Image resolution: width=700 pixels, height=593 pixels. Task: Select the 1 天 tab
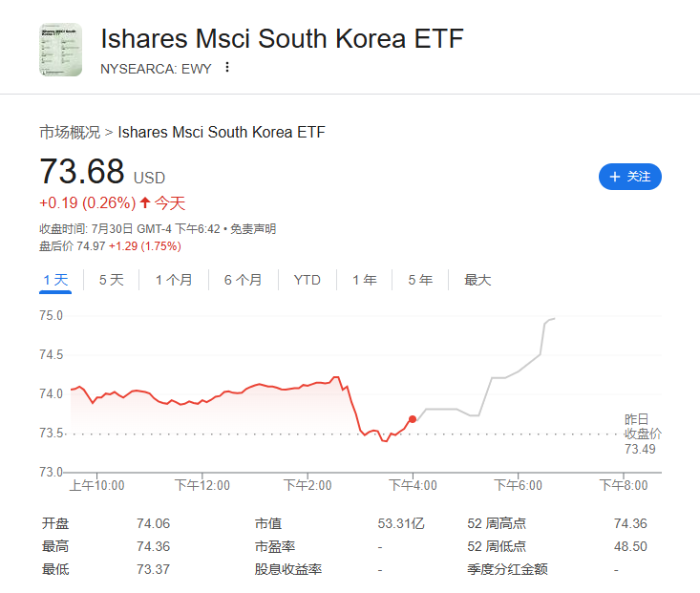coord(55,280)
